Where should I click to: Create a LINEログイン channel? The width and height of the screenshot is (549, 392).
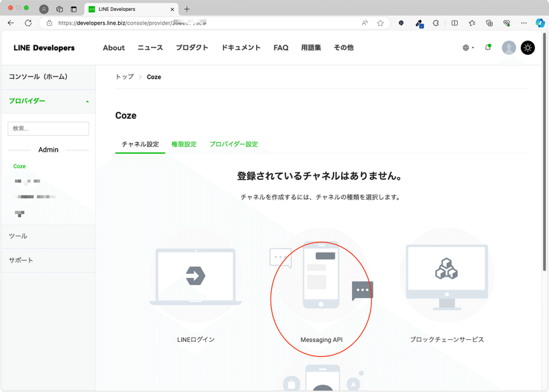196,287
